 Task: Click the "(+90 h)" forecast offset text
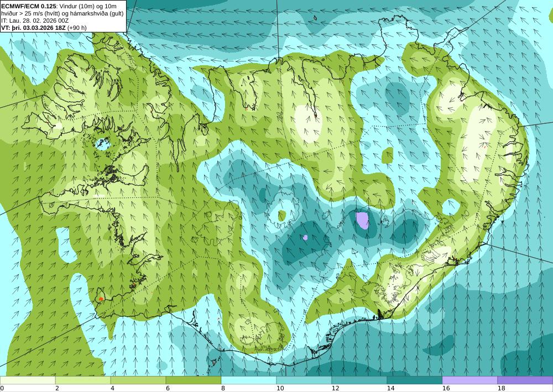[76, 28]
